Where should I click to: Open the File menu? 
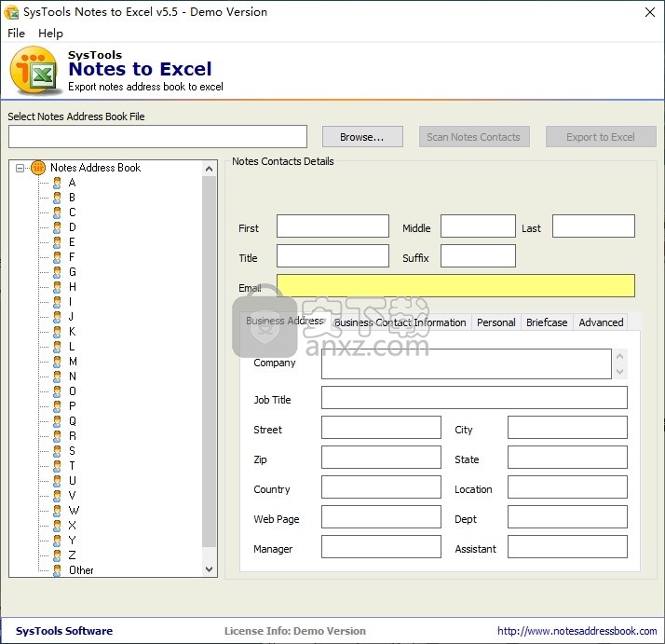[16, 34]
